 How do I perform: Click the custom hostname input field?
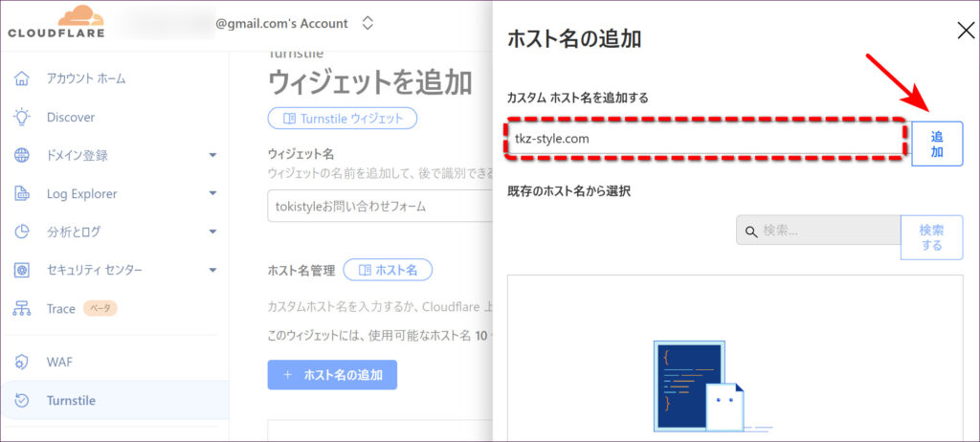tap(703, 139)
